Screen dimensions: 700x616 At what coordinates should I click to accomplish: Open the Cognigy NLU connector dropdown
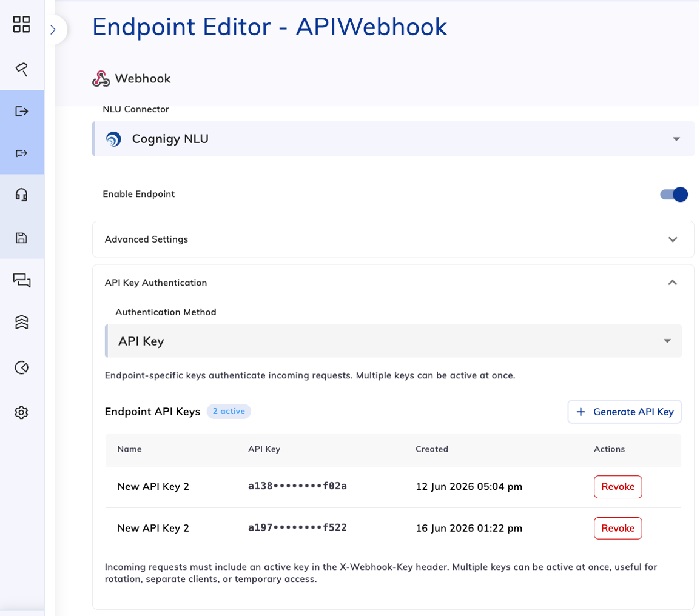click(x=393, y=139)
